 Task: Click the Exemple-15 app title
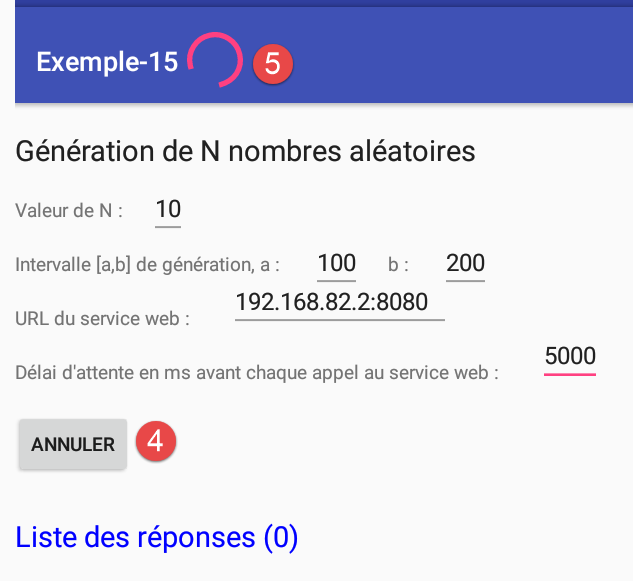(x=107, y=62)
